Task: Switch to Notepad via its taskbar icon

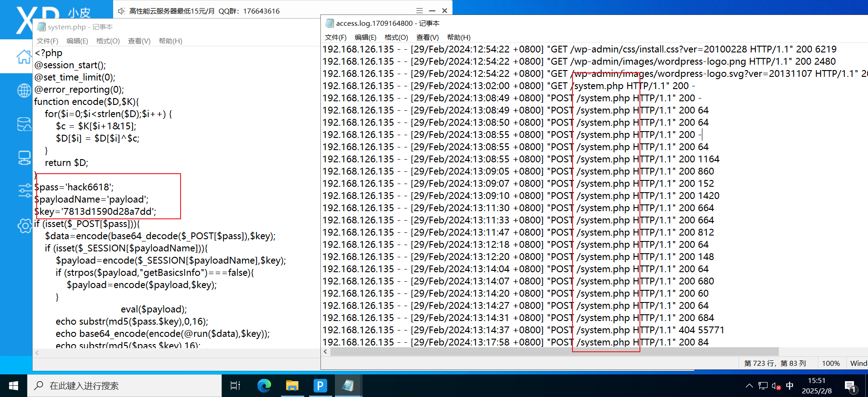Action: click(348, 386)
